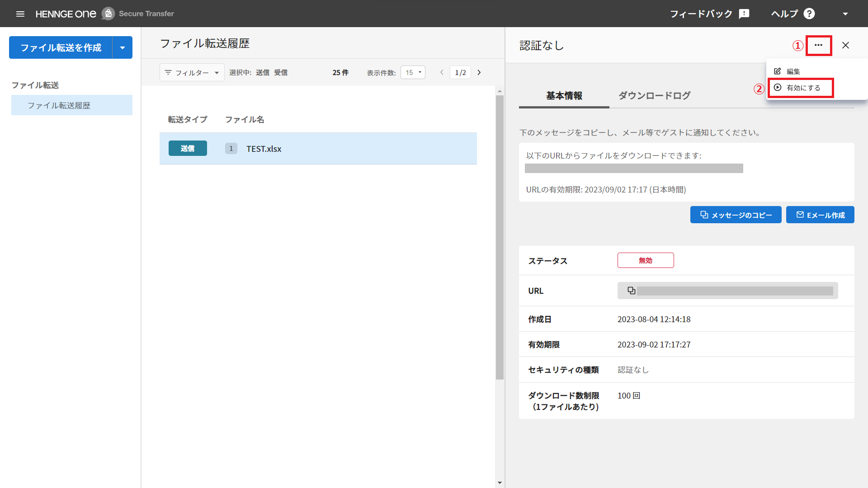Click the download limit value 100 回
This screenshot has height=488, width=868.
[x=629, y=395]
